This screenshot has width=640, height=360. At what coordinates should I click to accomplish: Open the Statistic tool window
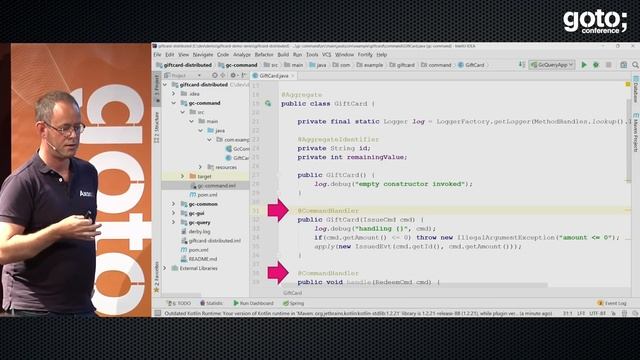coord(211,303)
